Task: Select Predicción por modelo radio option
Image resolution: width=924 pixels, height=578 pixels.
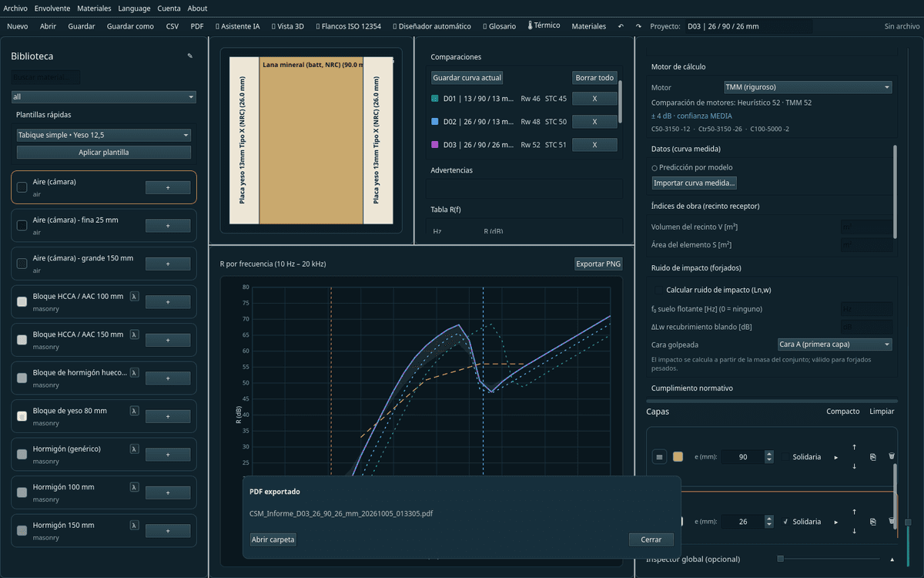Action: 654,167
